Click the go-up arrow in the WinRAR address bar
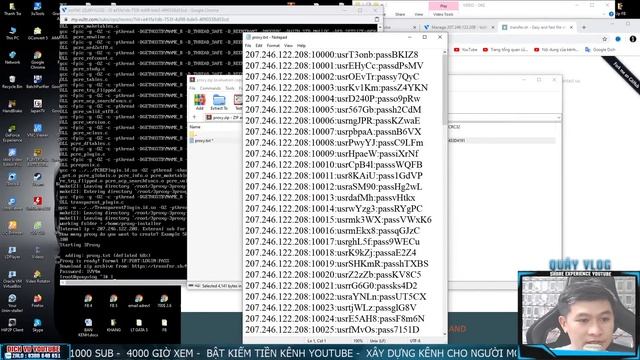Screen dimensions: 640x360 pos(194,117)
